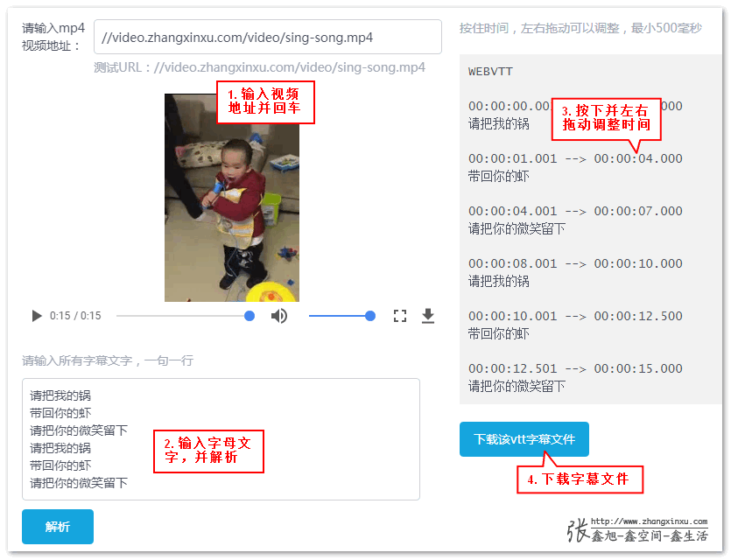Focus the mp4 video URL input field

(268, 37)
